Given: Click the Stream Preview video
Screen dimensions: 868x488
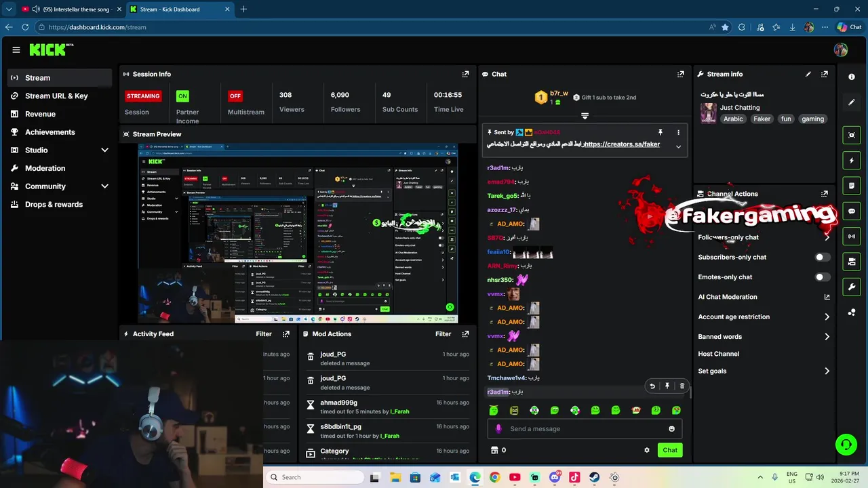Looking at the screenshot, I should 298,233.
